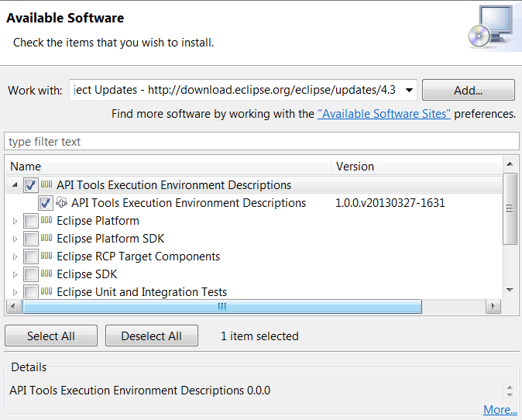
Task: Click the software list down scroll arrow
Action: [510, 291]
